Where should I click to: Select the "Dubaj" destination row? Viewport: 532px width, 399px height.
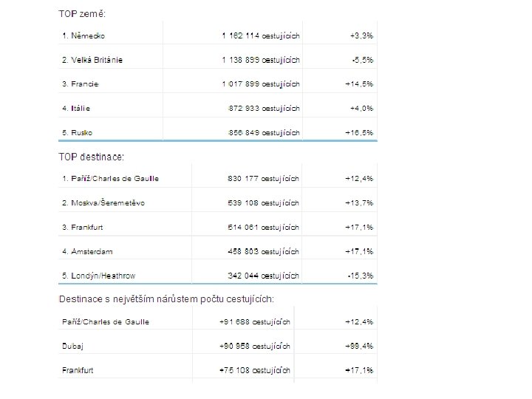pyautogui.click(x=73, y=346)
